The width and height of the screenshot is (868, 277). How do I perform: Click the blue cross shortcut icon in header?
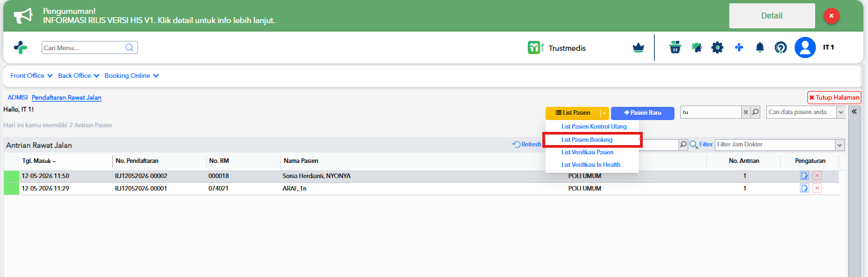pyautogui.click(x=739, y=47)
